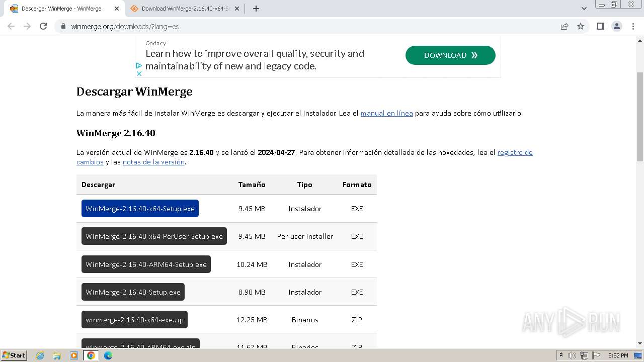Open the side panel icon
Viewport: 644px width, 362px height.
point(600,26)
